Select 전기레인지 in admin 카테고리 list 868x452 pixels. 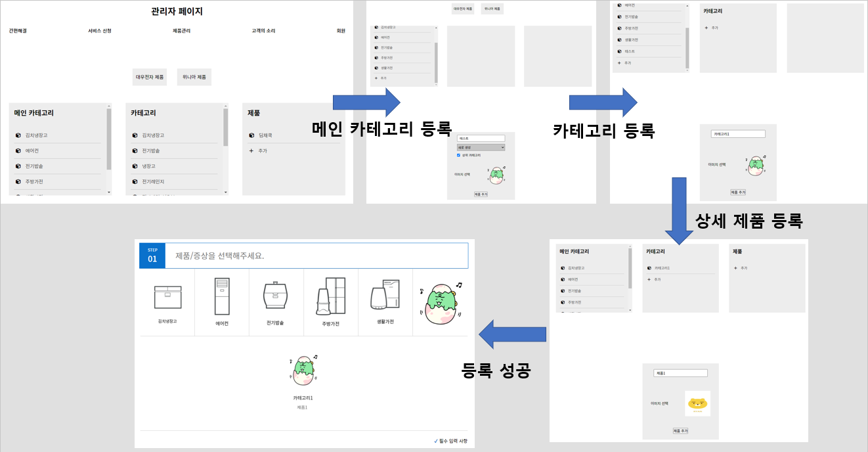pyautogui.click(x=175, y=181)
